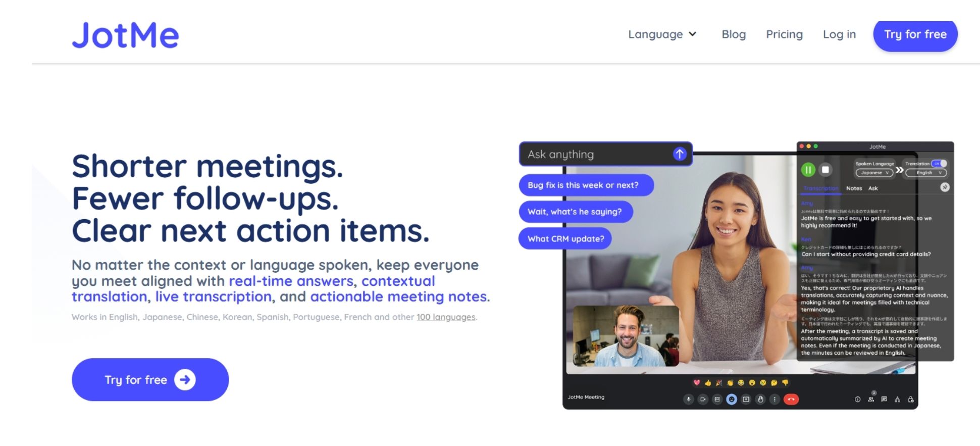Open the Spoken Language Japanese dropdown
The height and width of the screenshot is (446, 980).
tap(874, 173)
